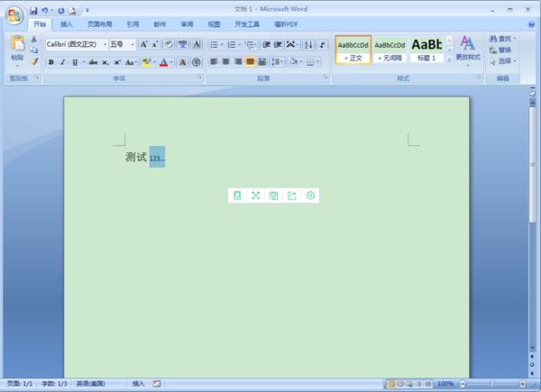Save the document from the quick access toolbar
Viewport: 541px width, 392px height.
[x=33, y=11]
